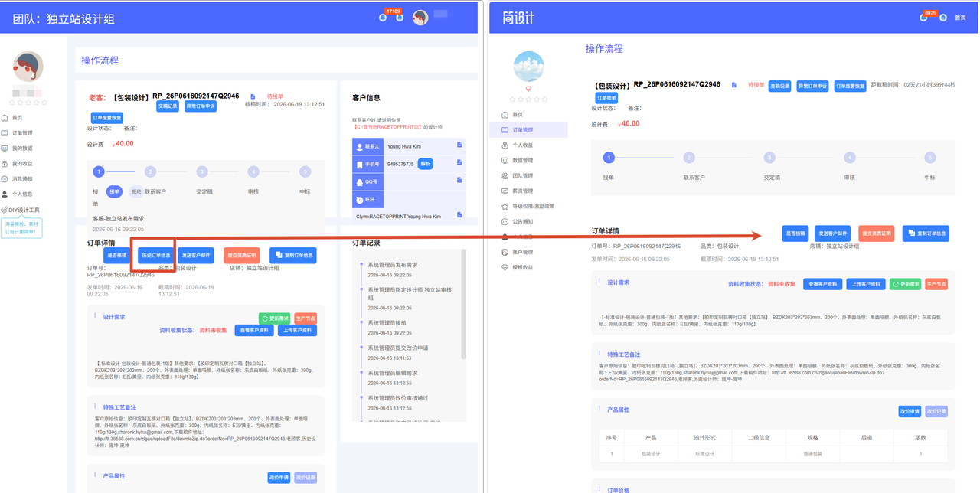Click 是否核稿 button in left window
The image size is (980, 493).
click(x=118, y=256)
